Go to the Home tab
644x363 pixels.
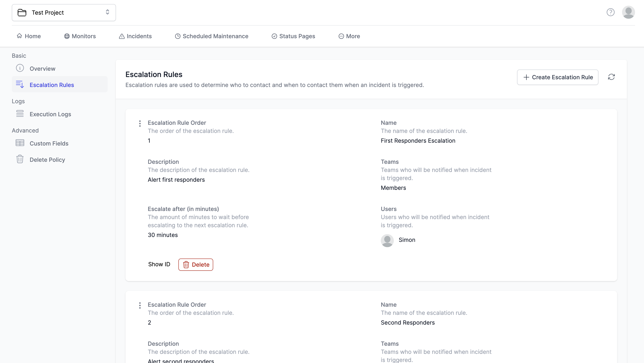(x=29, y=36)
